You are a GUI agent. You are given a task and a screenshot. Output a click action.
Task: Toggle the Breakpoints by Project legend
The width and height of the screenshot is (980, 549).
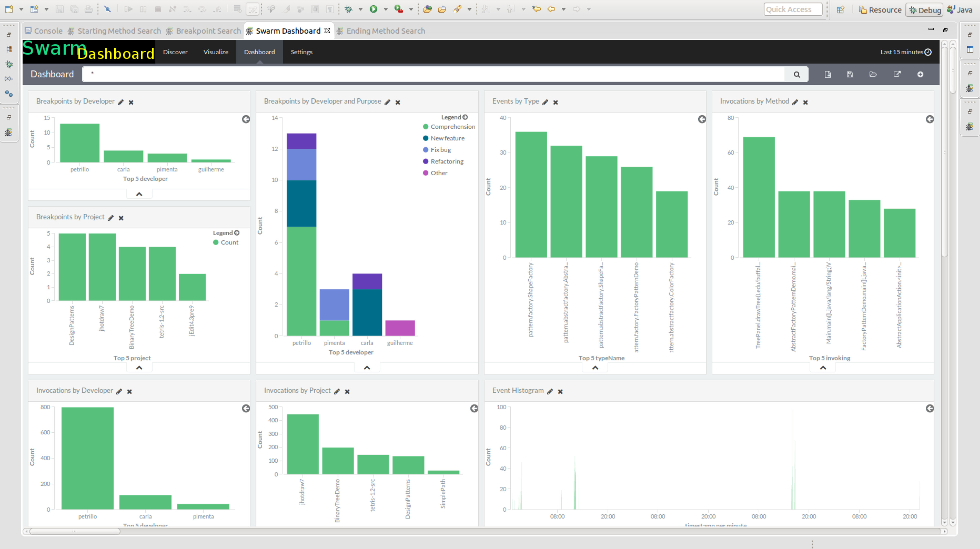(x=226, y=233)
